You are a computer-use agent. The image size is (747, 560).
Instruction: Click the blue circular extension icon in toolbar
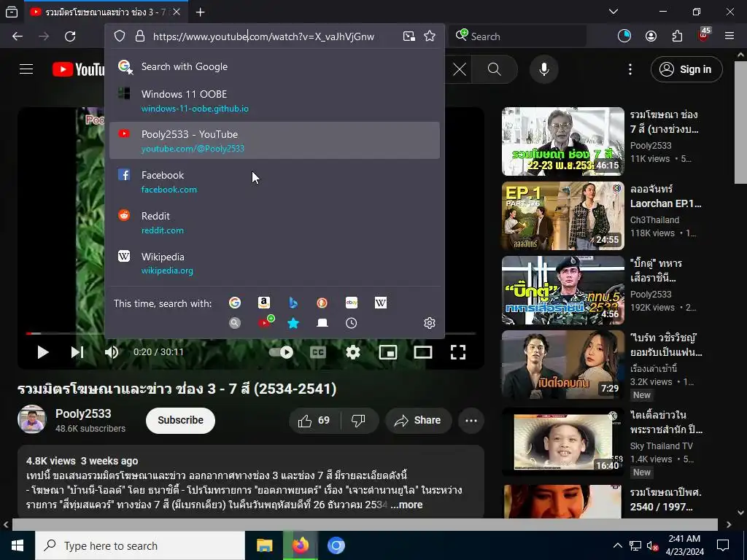point(624,36)
